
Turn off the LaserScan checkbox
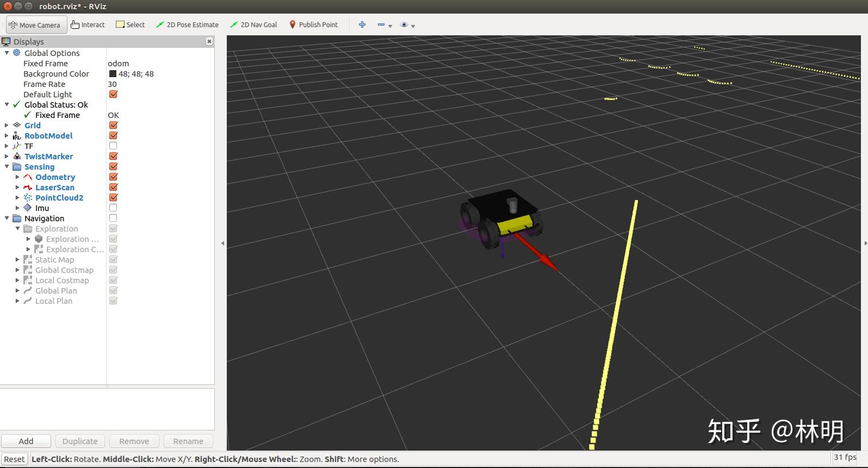click(113, 187)
